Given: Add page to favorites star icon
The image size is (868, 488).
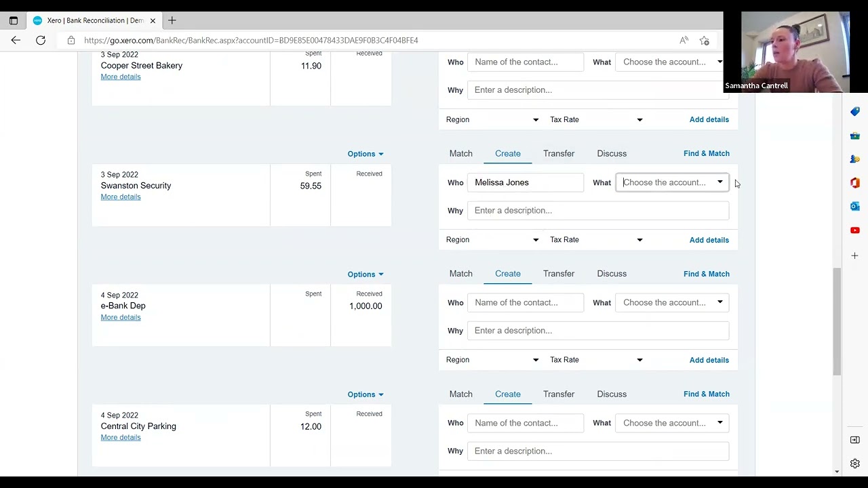Looking at the screenshot, I should (705, 41).
